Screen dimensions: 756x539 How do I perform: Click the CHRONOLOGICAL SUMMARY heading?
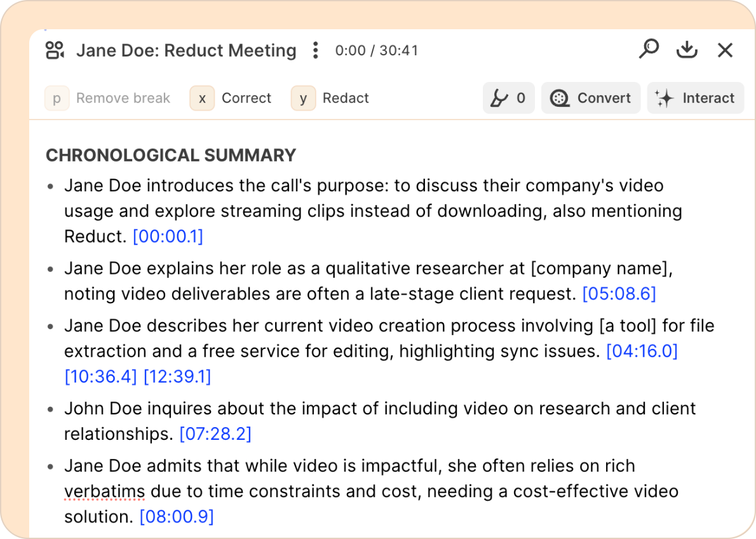[171, 155]
